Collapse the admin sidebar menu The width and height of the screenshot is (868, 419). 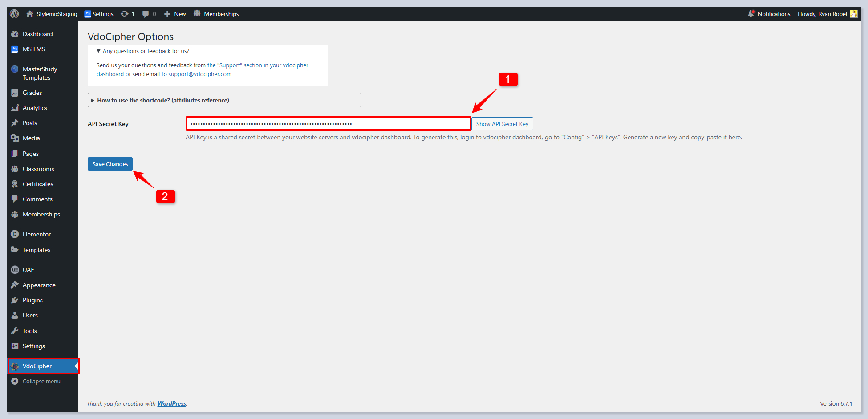pyautogui.click(x=41, y=381)
